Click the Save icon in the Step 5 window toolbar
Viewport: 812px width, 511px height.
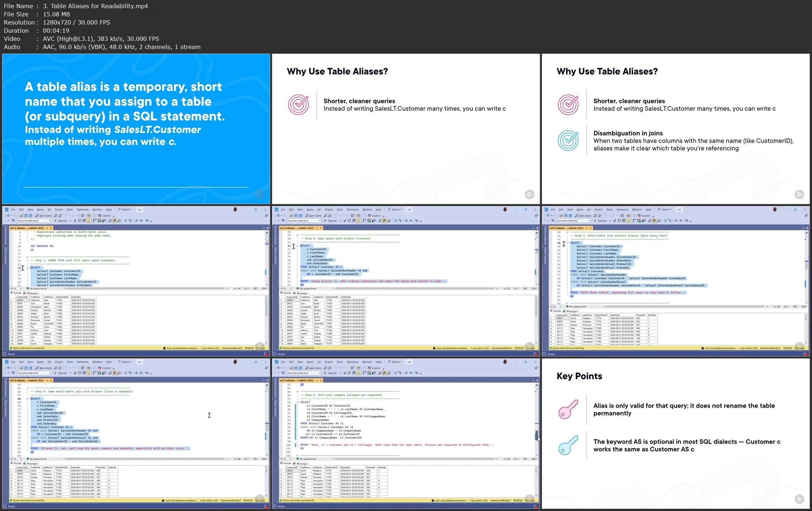point(296,368)
